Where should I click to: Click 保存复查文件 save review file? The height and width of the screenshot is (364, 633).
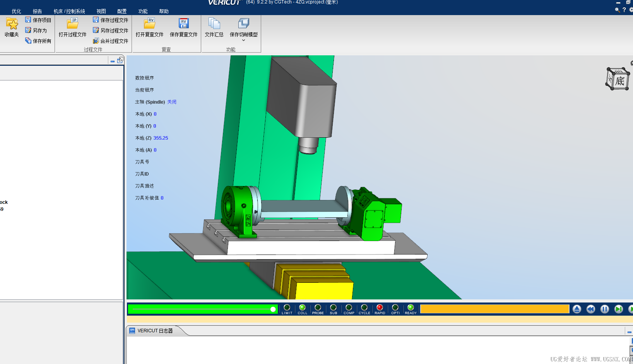click(184, 28)
